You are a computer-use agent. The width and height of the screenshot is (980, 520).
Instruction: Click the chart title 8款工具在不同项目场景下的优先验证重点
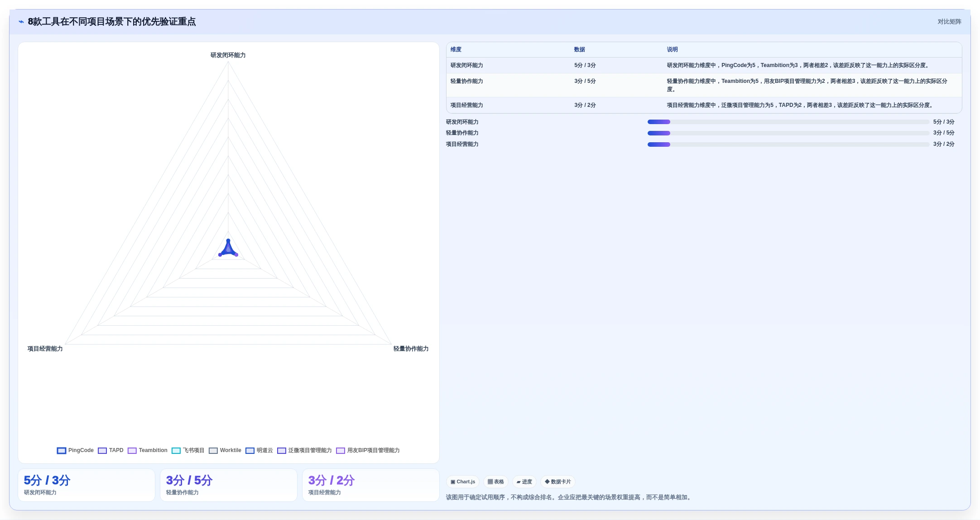[112, 22]
